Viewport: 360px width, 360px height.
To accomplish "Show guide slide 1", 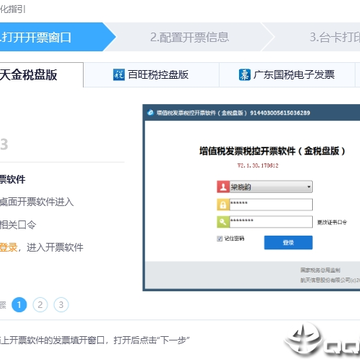I will tap(19, 305).
